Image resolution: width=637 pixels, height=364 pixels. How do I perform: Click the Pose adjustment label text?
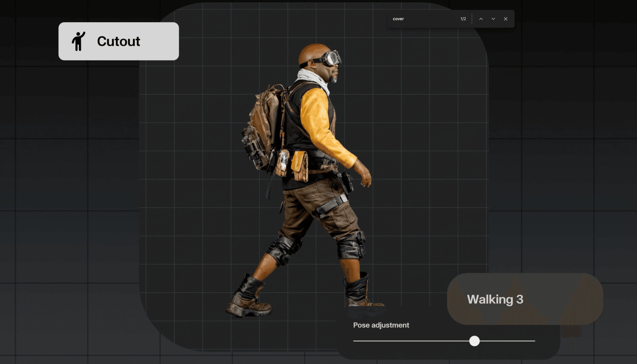tap(381, 325)
